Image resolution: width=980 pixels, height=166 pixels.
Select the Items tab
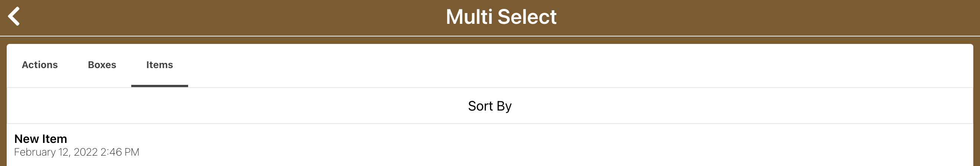(x=159, y=65)
